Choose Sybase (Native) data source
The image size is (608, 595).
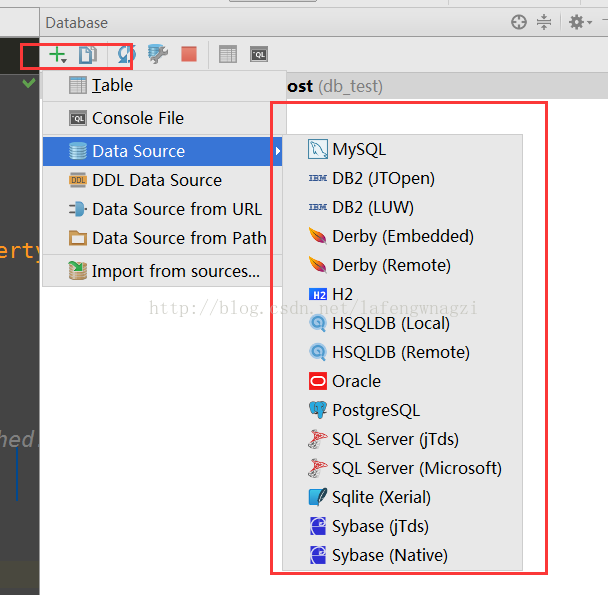point(402,555)
